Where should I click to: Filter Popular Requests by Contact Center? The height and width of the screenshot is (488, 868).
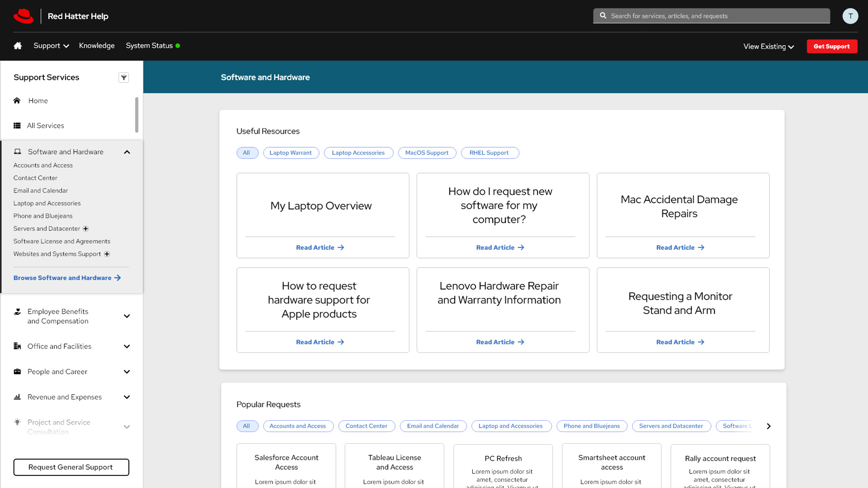[367, 426]
